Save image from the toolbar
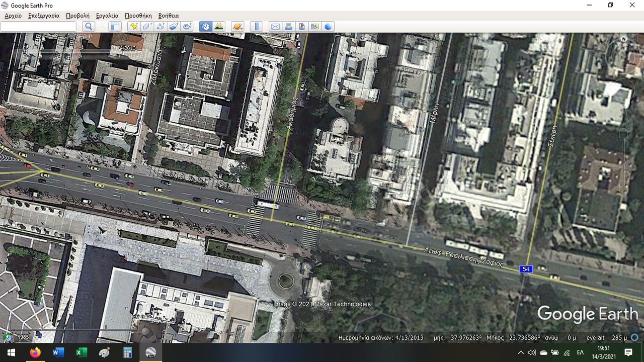 pyautogui.click(x=302, y=27)
